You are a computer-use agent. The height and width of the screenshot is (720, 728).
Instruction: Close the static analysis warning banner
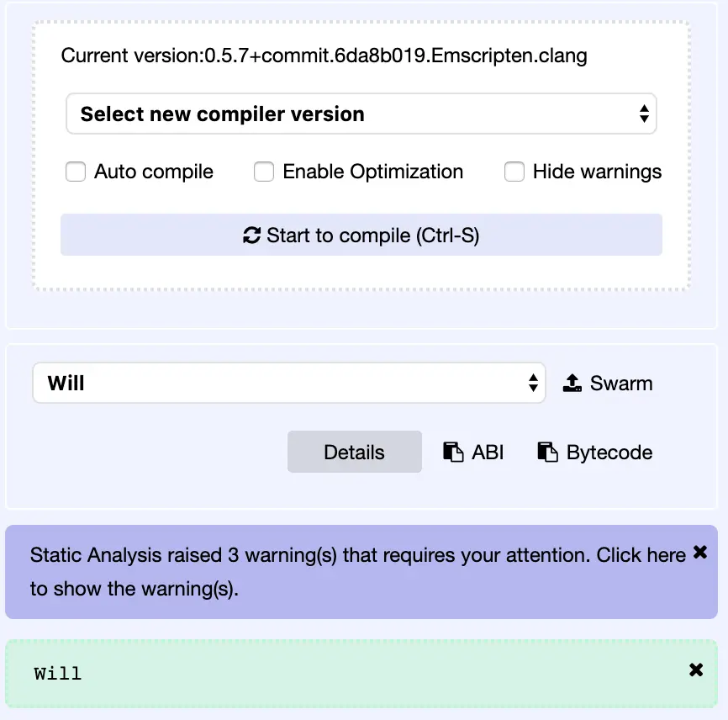pos(700,553)
